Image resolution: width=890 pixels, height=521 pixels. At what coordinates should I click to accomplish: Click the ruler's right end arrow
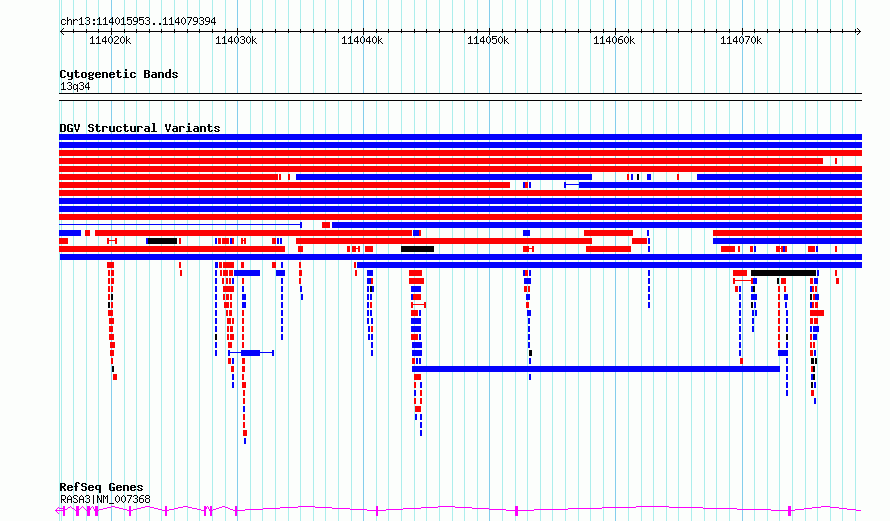tap(858, 32)
